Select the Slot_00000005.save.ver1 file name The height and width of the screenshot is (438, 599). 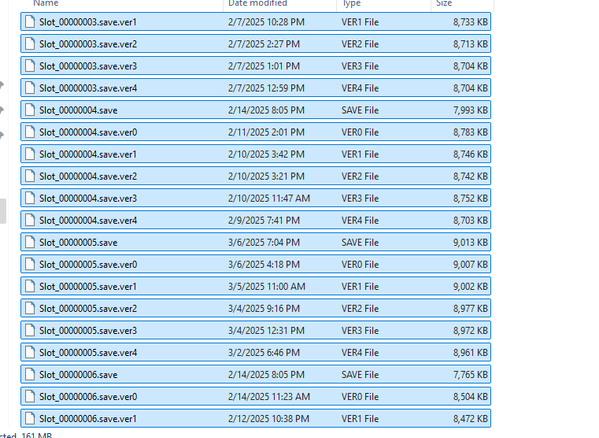coord(88,286)
